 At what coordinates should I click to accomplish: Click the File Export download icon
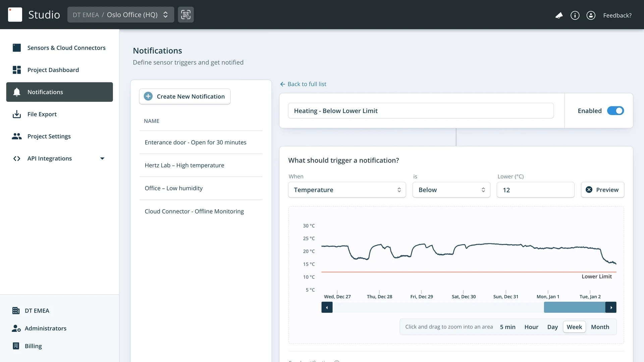pos(16,114)
